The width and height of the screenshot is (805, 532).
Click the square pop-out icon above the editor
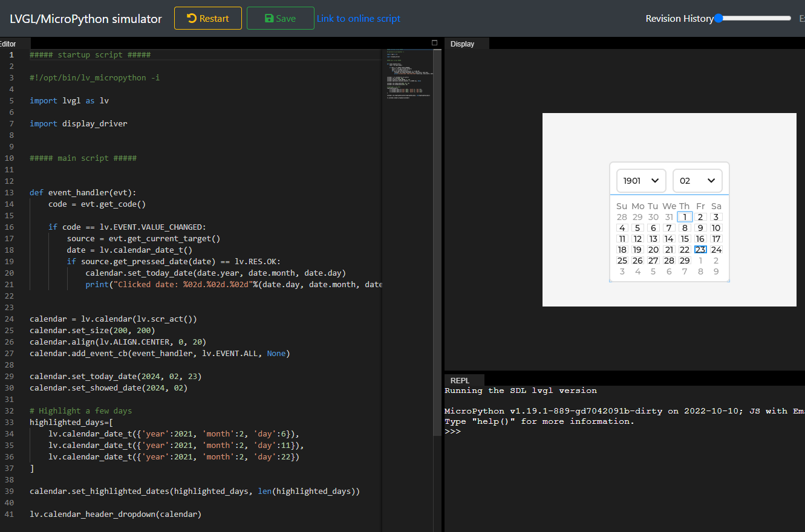[x=434, y=43]
